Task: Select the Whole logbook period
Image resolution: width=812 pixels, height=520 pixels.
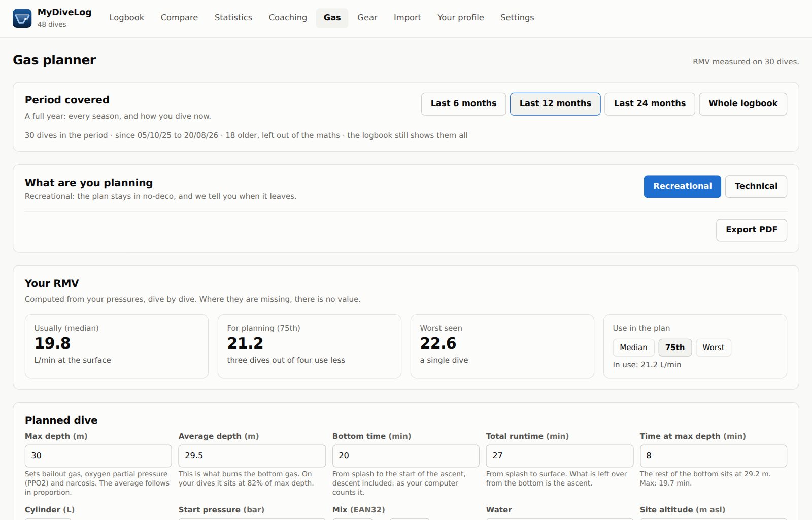Action: click(x=743, y=103)
